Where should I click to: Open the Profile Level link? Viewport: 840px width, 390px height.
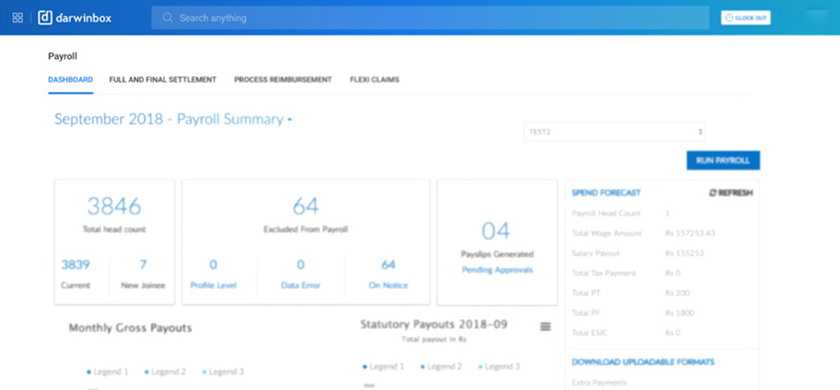tap(213, 286)
